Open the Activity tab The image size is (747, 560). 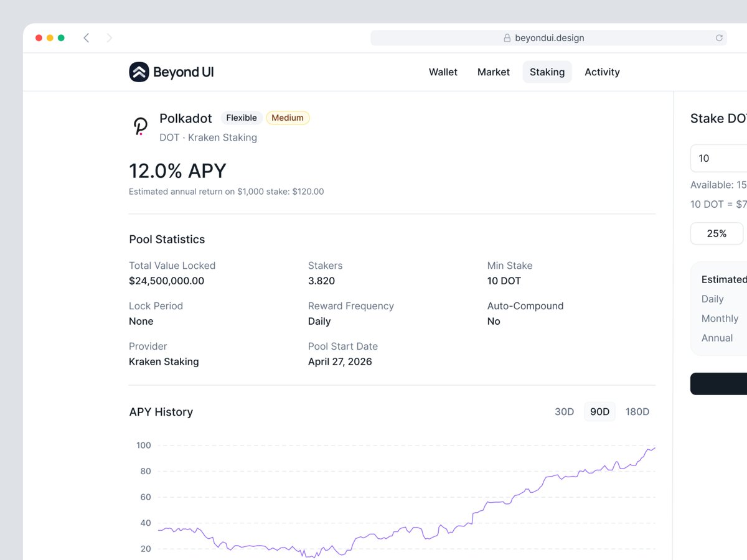coord(602,72)
